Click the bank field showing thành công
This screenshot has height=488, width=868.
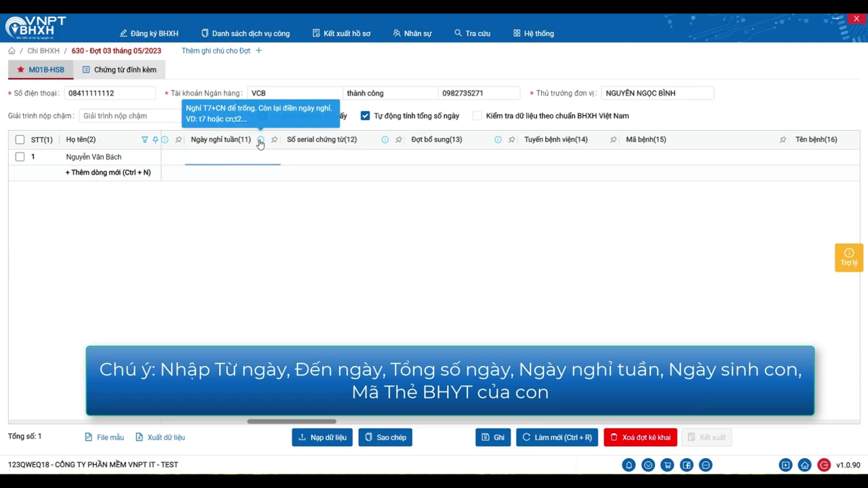coord(390,93)
